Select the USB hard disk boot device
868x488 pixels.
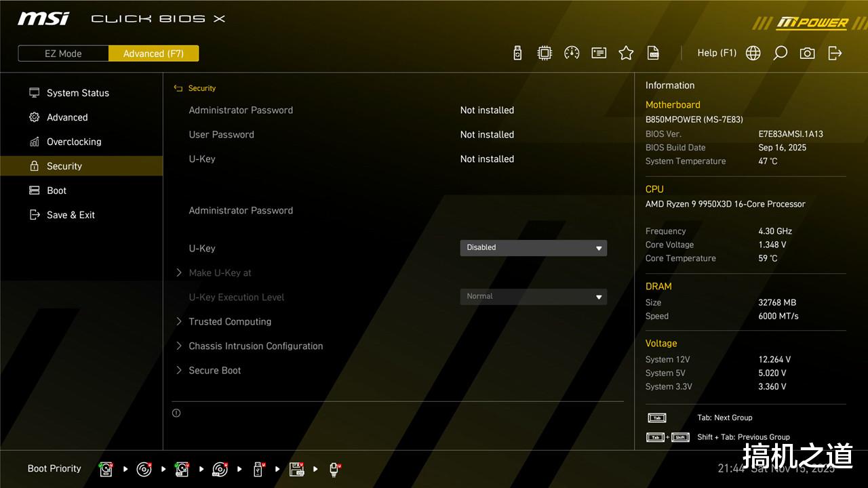click(x=182, y=468)
